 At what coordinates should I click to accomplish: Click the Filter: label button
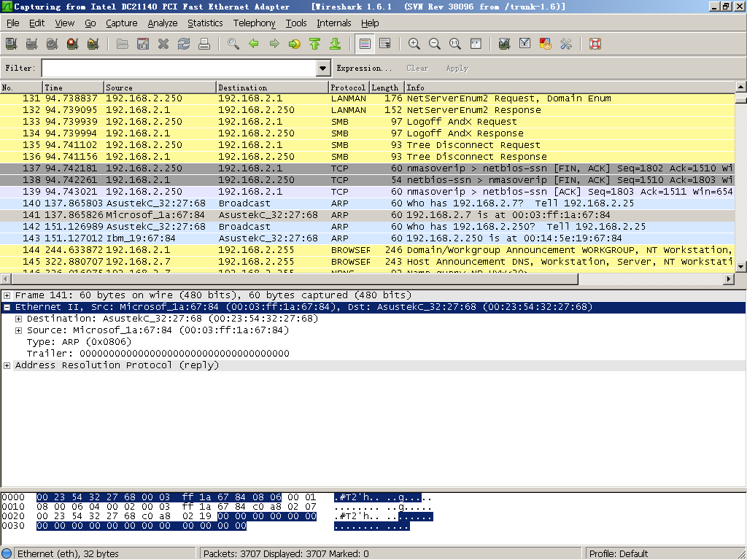pyautogui.click(x=20, y=68)
